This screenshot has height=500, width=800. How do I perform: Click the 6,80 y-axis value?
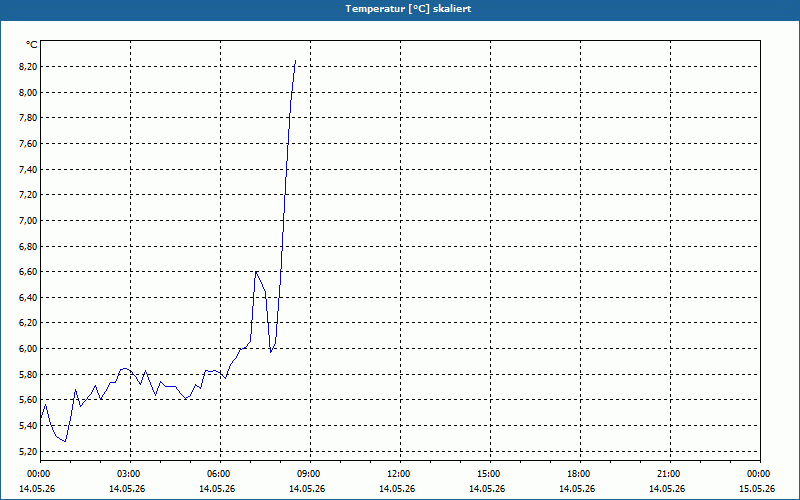tap(28, 246)
